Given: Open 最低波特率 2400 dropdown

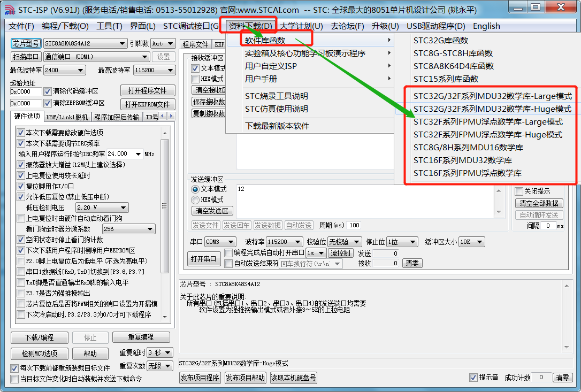Looking at the screenshot, I should (x=65, y=70).
